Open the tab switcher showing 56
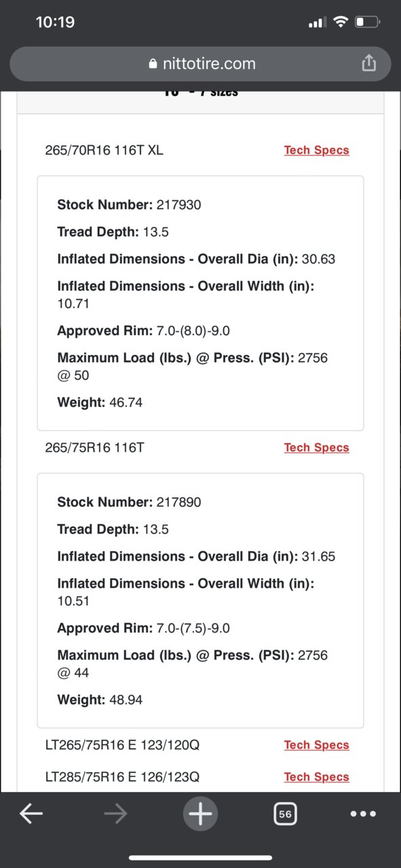 [x=285, y=814]
